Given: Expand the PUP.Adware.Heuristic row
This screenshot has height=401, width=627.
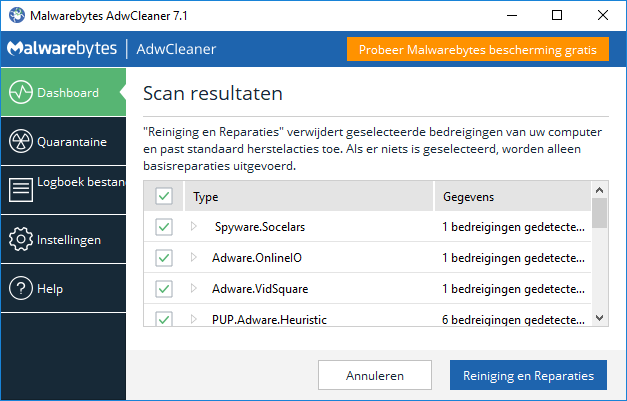Looking at the screenshot, I should 194,319.
